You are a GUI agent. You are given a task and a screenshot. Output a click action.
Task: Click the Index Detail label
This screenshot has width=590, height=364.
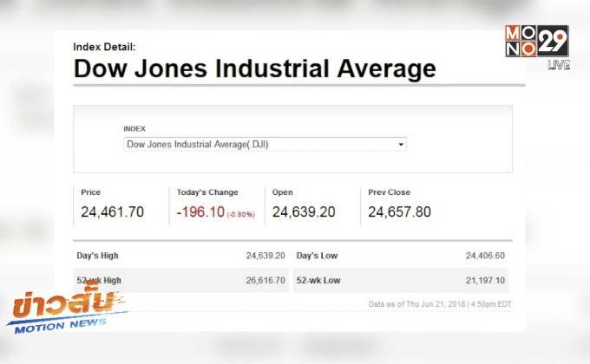click(x=104, y=47)
